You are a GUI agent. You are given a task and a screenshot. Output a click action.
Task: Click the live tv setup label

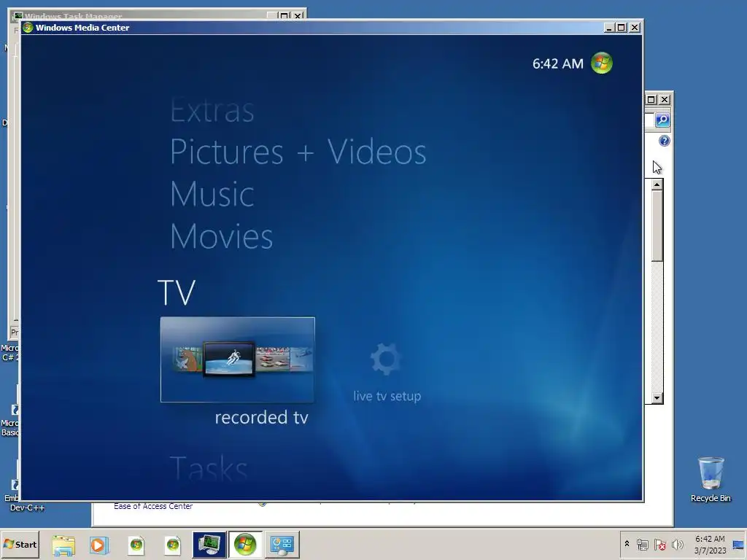pos(387,396)
